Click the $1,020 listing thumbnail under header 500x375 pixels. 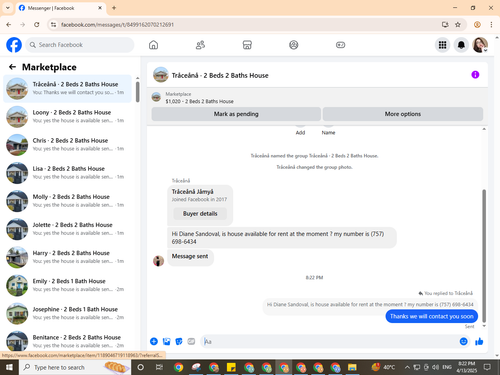point(156,97)
